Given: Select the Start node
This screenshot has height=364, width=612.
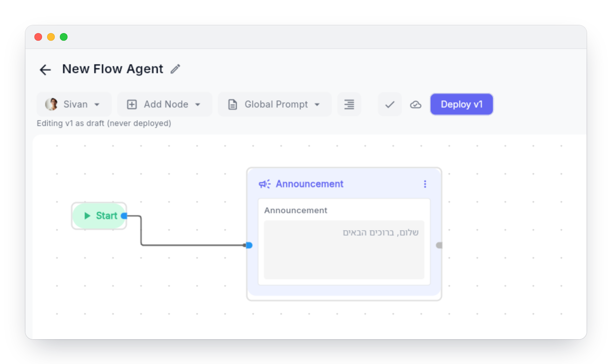Looking at the screenshot, I should 99,216.
